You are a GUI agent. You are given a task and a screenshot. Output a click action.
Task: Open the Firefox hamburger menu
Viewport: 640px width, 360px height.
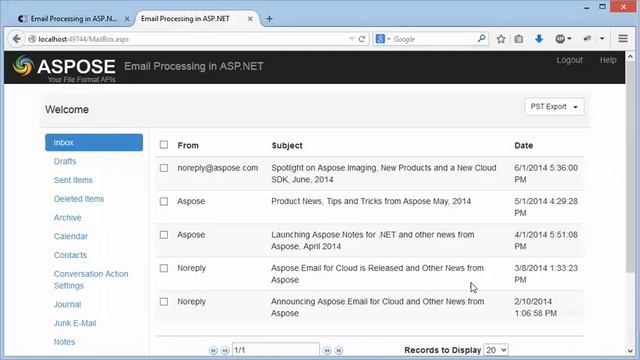623,39
